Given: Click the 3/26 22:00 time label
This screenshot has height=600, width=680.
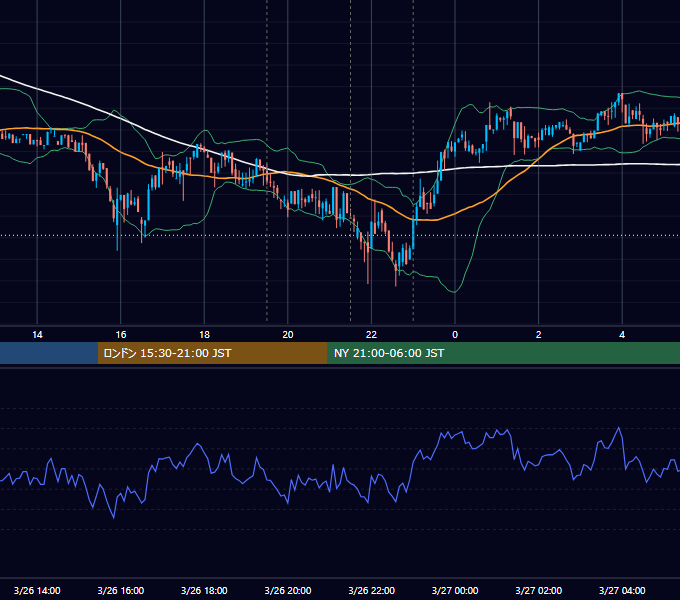Looking at the screenshot, I should tap(371, 590).
